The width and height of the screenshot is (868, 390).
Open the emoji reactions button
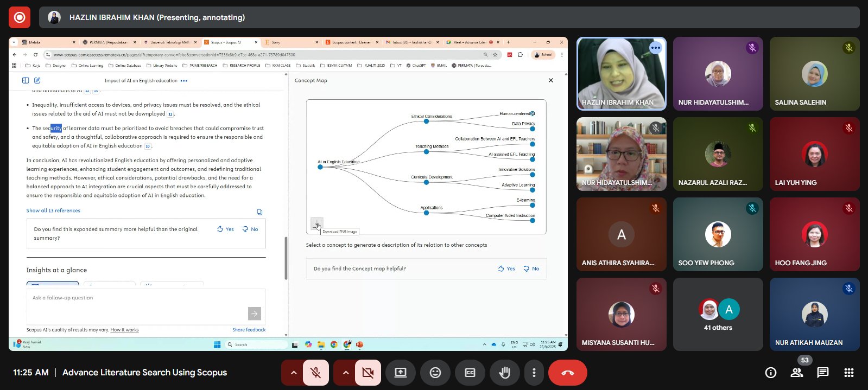435,373
